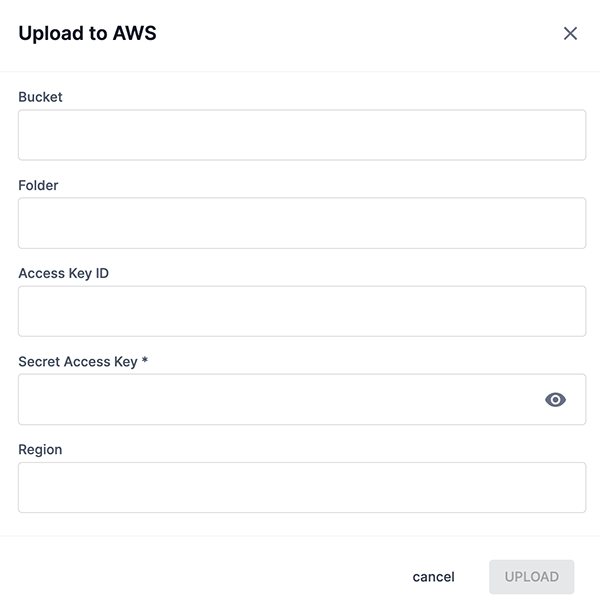Image resolution: width=600 pixels, height=606 pixels.
Task: Activate the Region input box
Action: (x=301, y=488)
